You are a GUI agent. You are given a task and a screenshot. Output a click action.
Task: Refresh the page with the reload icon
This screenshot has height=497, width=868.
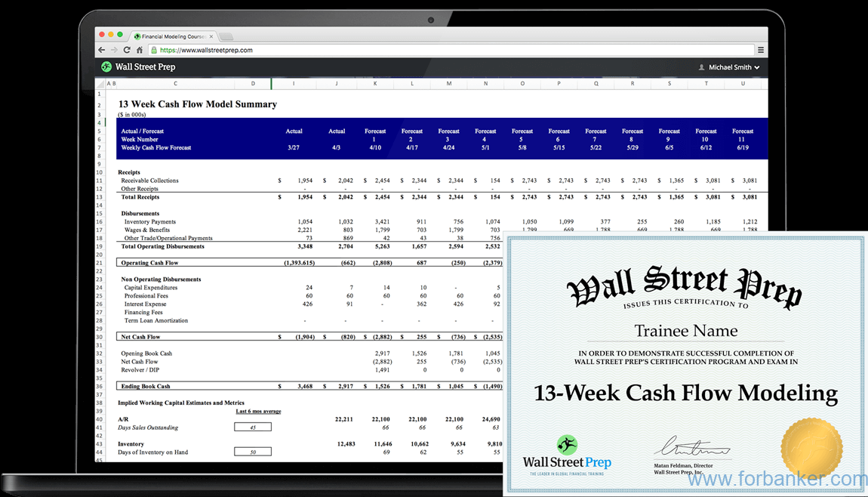coord(127,49)
